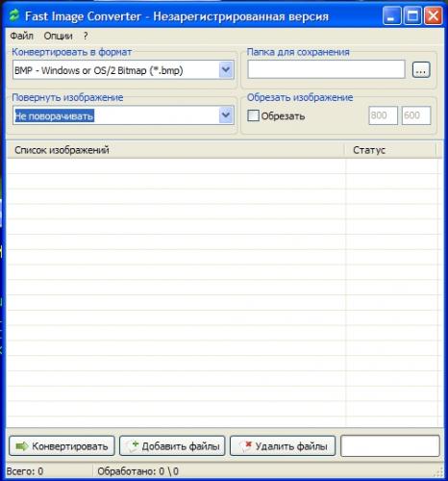Click the 600 crop height field
Screen dimensions: 448x481
coord(416,115)
